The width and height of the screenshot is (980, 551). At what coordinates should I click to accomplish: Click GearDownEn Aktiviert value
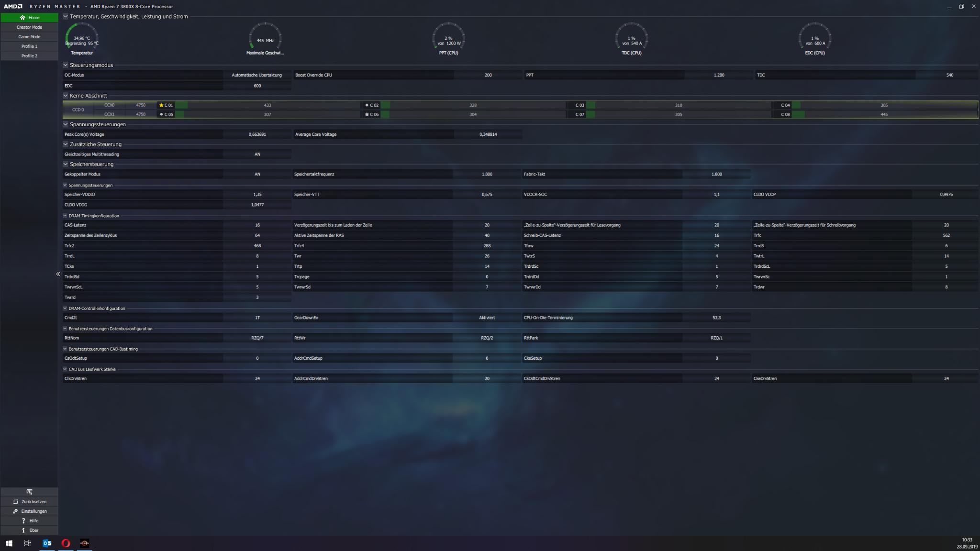[x=487, y=318]
